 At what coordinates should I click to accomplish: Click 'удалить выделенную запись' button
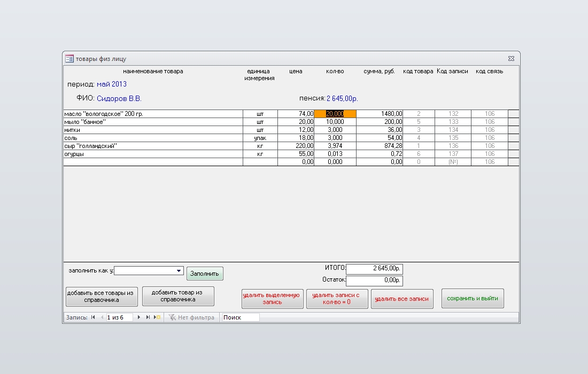pos(272,299)
